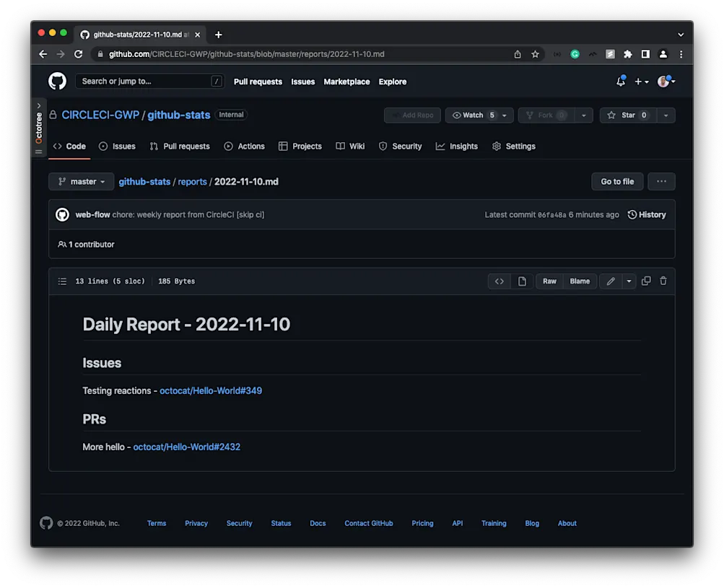Open the browser extensions puzzle icon
Screen dimensions: 724x588
[627, 54]
